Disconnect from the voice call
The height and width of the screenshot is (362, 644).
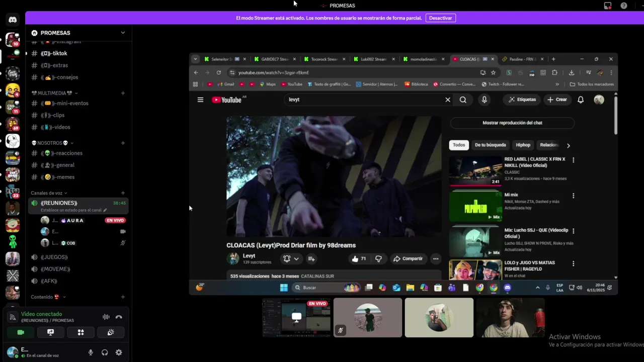119,317
